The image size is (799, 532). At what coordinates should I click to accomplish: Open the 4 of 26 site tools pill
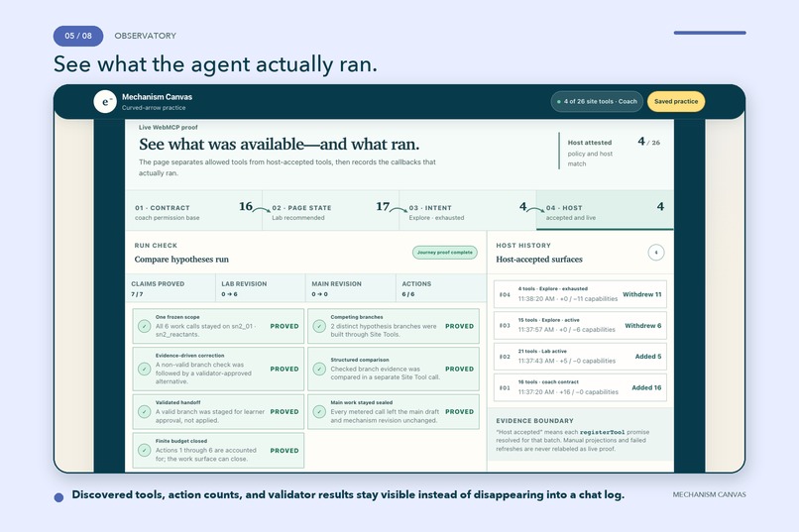click(597, 101)
